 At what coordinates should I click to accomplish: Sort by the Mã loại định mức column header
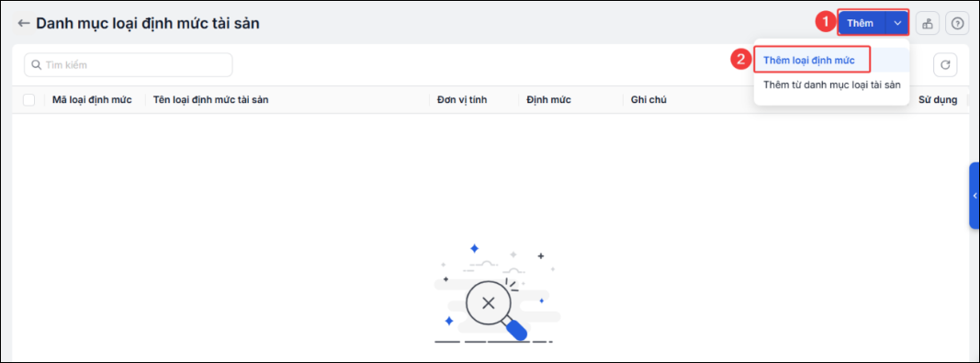pyautogui.click(x=92, y=99)
